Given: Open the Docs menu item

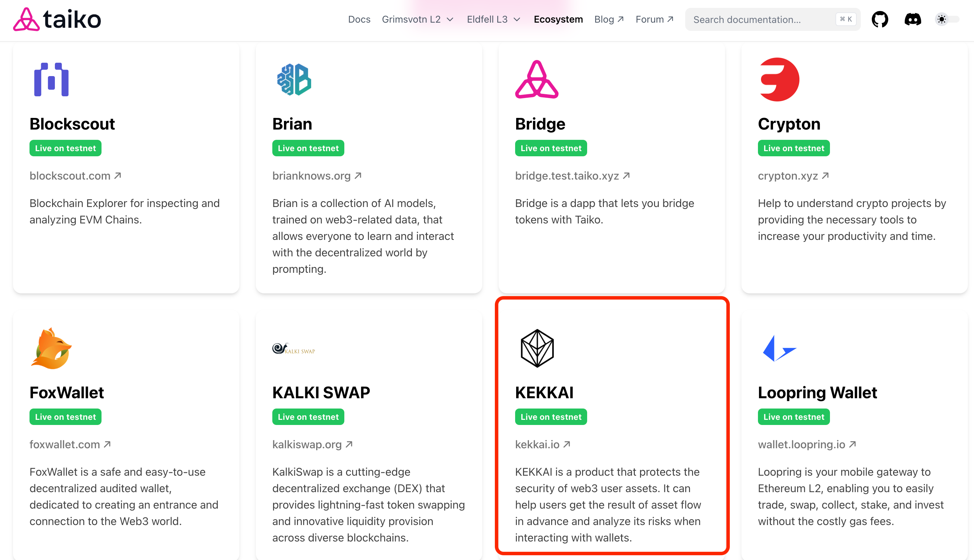Looking at the screenshot, I should pos(359,19).
